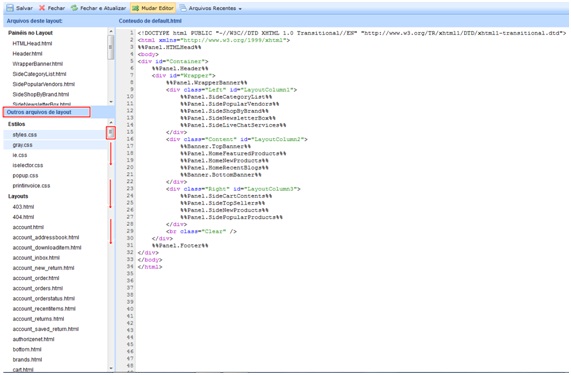Open account_orderstatus.html layout file
571x375 pixels.
coord(44,299)
